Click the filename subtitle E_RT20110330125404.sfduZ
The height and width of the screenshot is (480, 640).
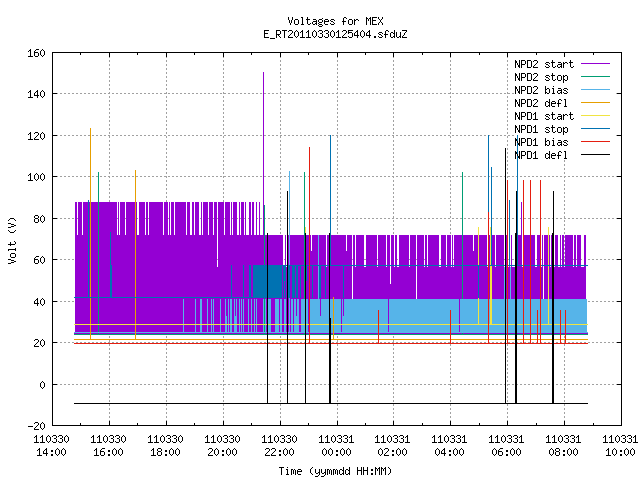(x=336, y=34)
